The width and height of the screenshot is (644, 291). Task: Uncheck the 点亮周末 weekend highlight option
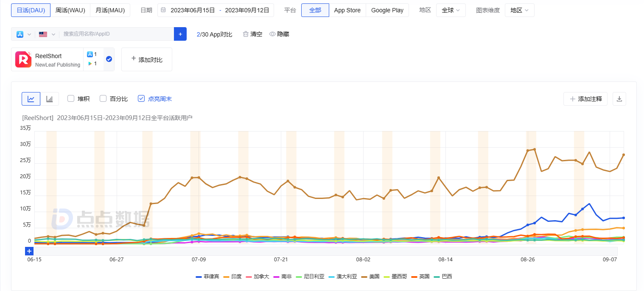click(x=141, y=99)
